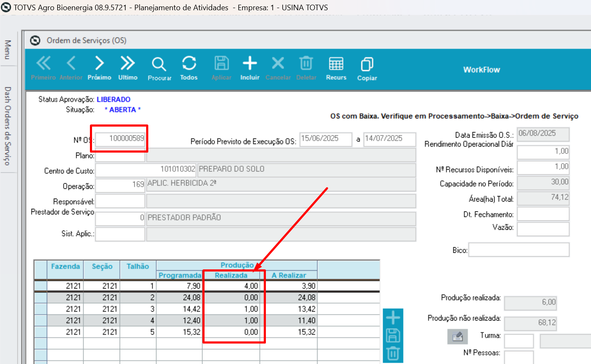Click the row selector for Talhão 5
591x364 pixels.
click(x=40, y=332)
